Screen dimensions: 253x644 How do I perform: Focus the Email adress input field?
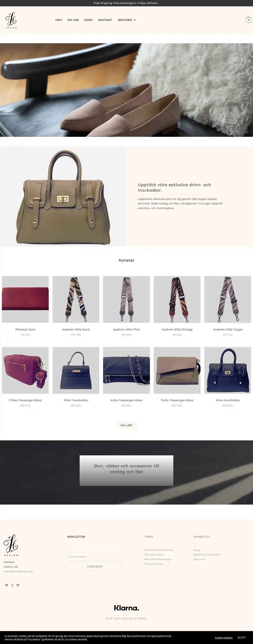tap(95, 556)
